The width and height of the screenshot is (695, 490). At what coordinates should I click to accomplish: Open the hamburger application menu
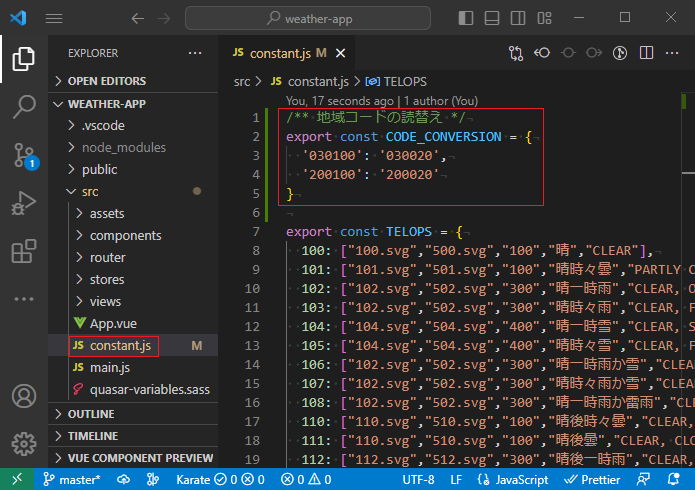[x=54, y=18]
